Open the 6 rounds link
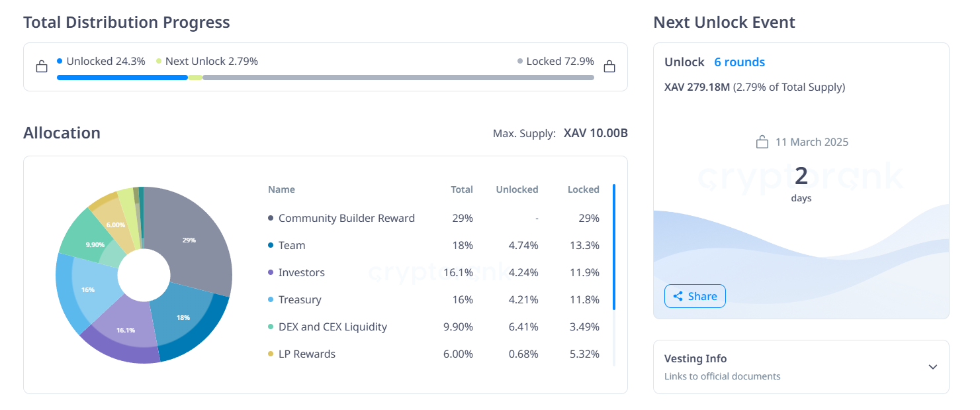 point(739,62)
